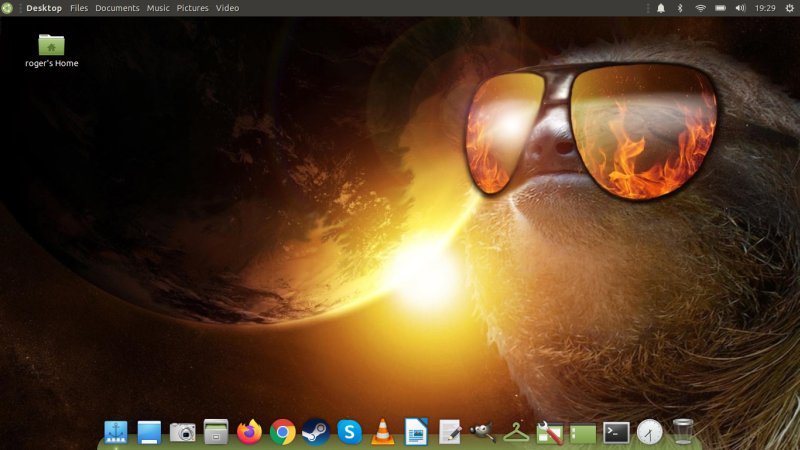Open Skype in the dock

point(349,432)
